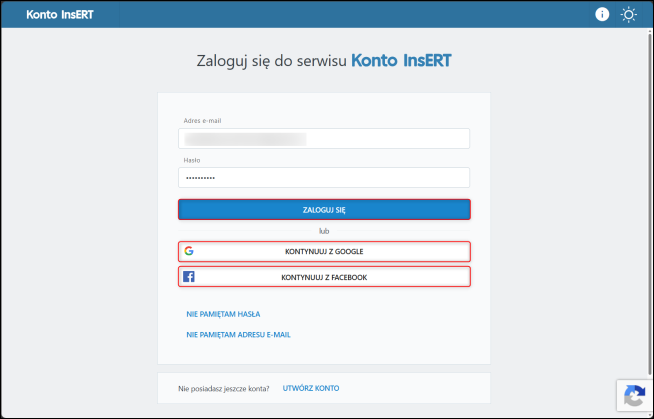Click the UTWÓRZ KONTO link
This screenshot has width=654, height=419.
[x=311, y=388]
